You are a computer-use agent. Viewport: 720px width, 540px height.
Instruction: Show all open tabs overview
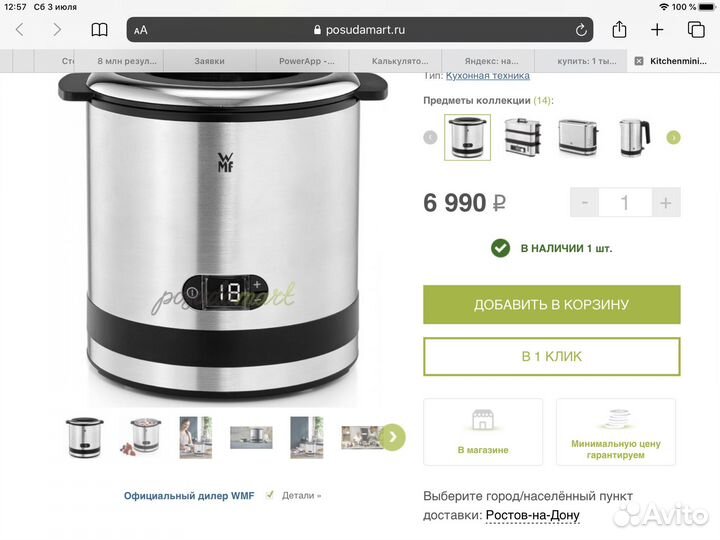[696, 29]
